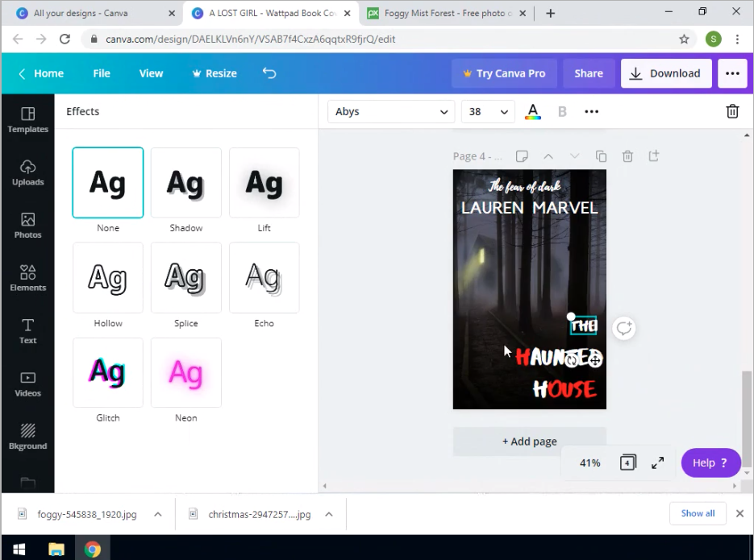The image size is (754, 560).
Task: Apply the Echo text effect
Action: pyautogui.click(x=264, y=278)
